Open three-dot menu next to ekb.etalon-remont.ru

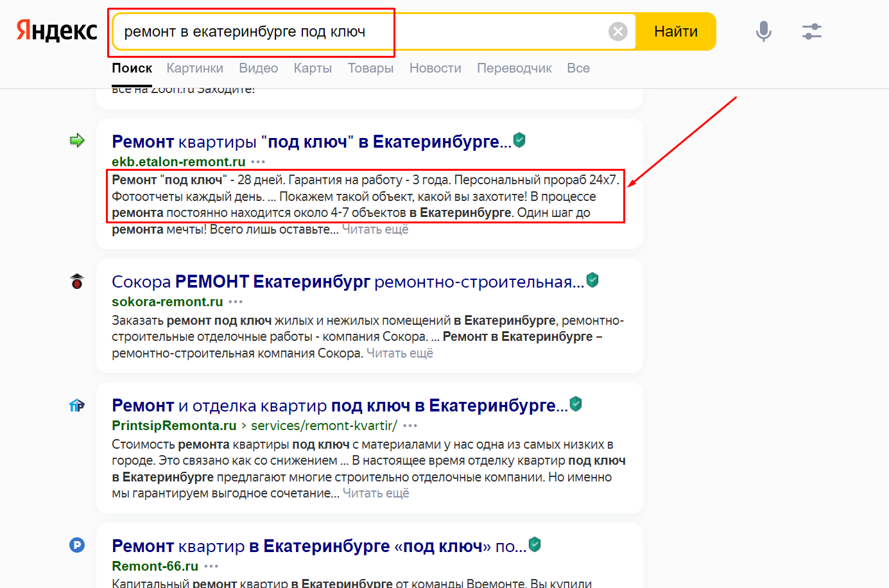[x=258, y=162]
